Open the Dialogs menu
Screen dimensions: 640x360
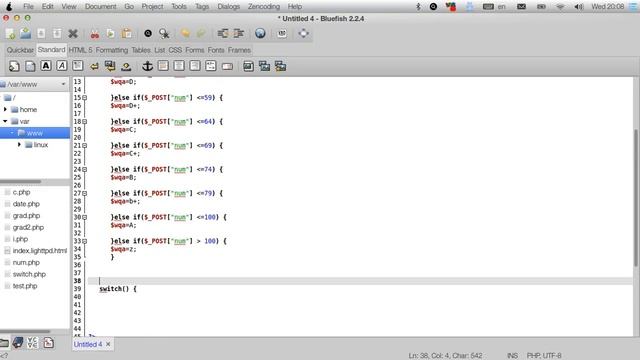(x=229, y=7)
